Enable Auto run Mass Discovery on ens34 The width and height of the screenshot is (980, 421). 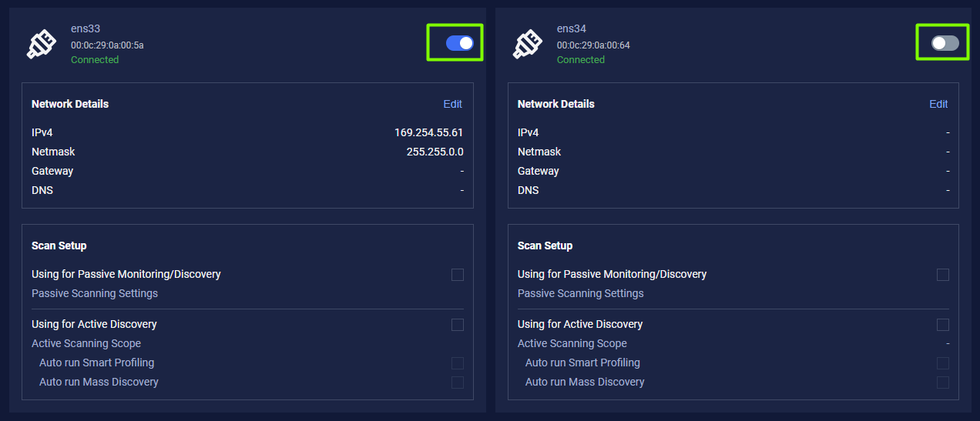coord(943,383)
